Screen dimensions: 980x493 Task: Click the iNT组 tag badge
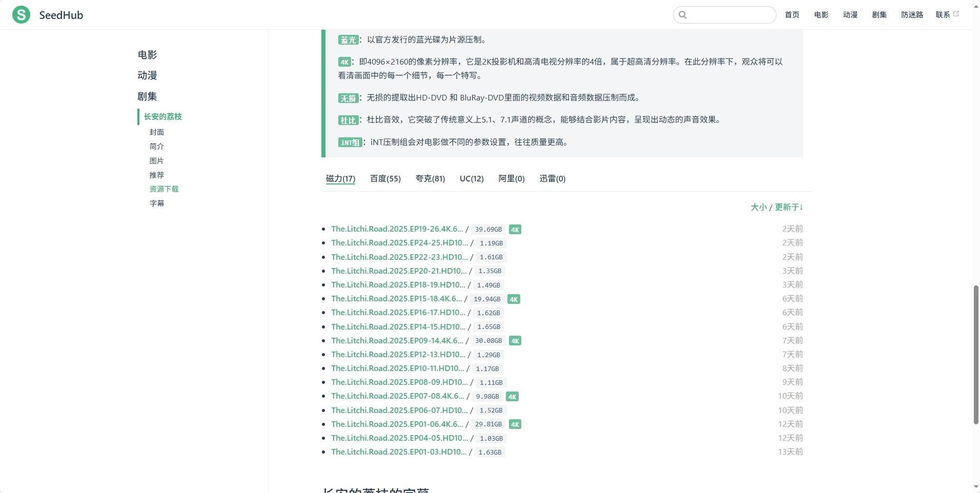(x=350, y=142)
